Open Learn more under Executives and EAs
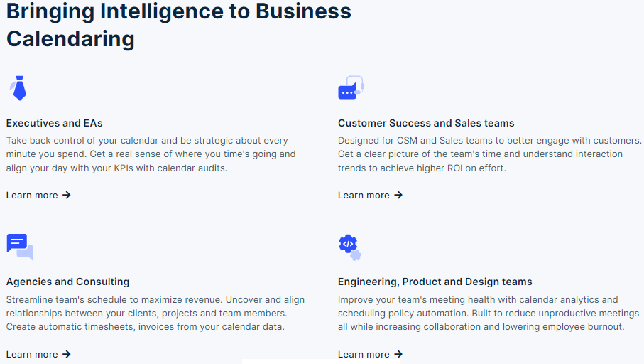Image resolution: width=644 pixels, height=364 pixels. pyautogui.click(x=32, y=195)
